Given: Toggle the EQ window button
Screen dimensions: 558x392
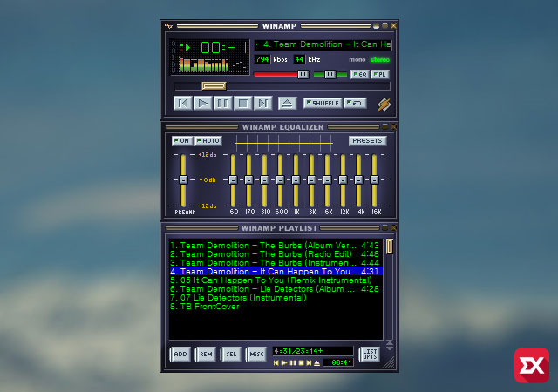Looking at the screenshot, I should pos(359,75).
